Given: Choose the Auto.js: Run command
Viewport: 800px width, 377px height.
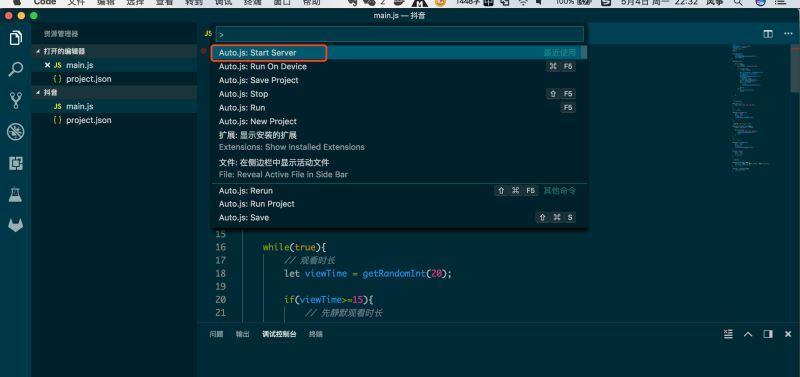Looking at the screenshot, I should click(399, 108).
